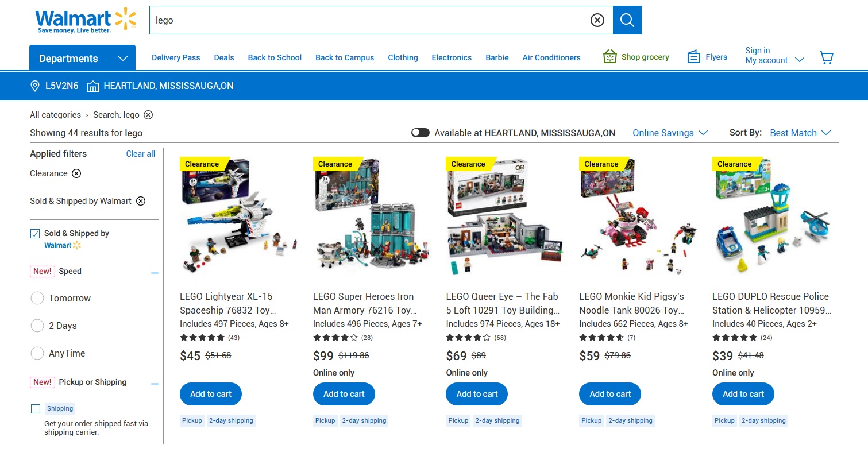Viewport: 868px width, 460px height.
Task: Click the Walmart logo
Action: pos(86,21)
